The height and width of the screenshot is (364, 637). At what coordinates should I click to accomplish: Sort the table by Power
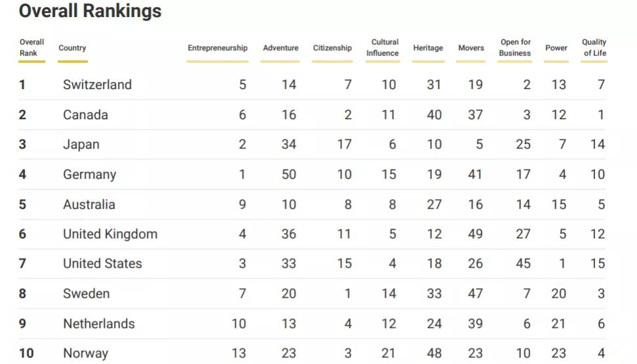pos(556,48)
